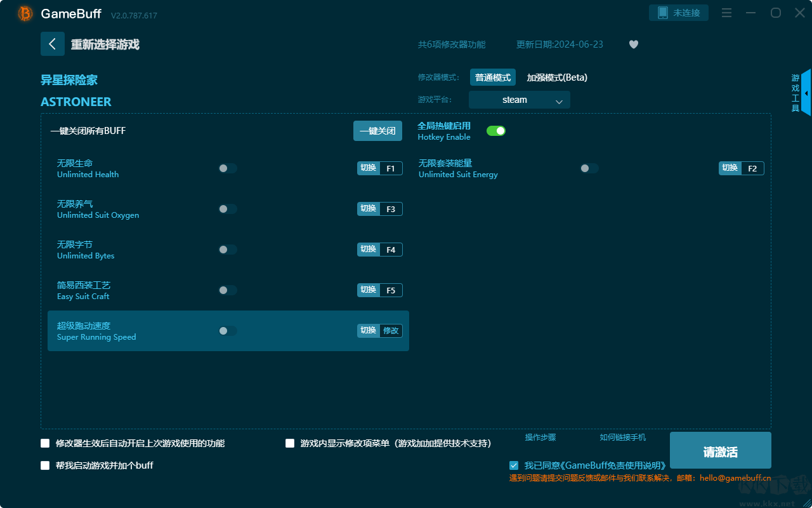This screenshot has width=812, height=508.
Task: Open the steam platform dropdown
Action: click(x=519, y=100)
